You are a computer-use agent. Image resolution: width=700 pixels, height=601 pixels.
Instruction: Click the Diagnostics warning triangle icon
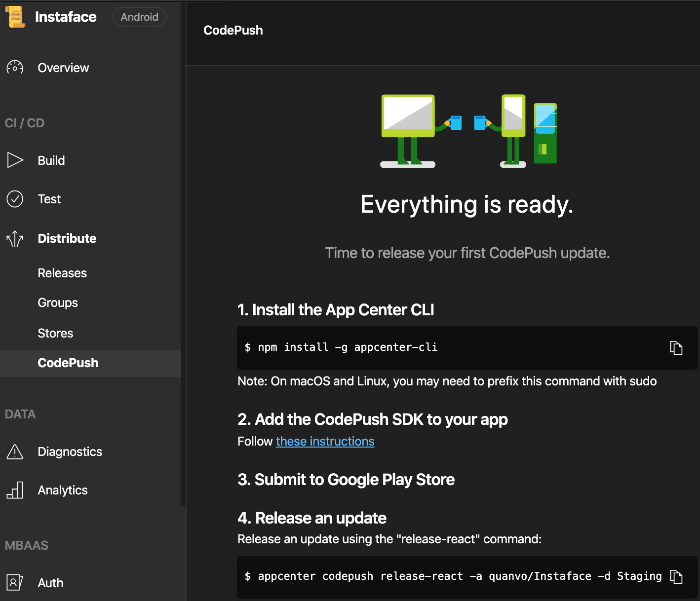coord(15,451)
